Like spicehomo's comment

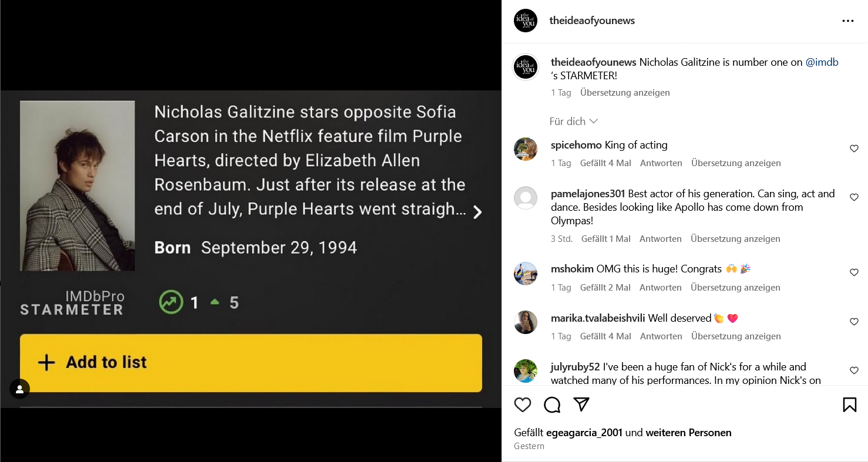[854, 149]
